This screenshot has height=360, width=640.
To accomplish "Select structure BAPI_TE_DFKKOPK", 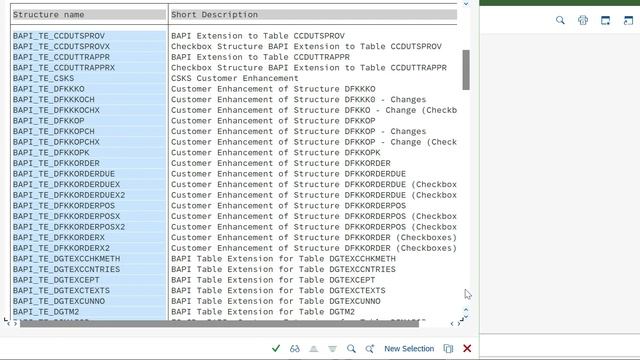I will [51, 153].
